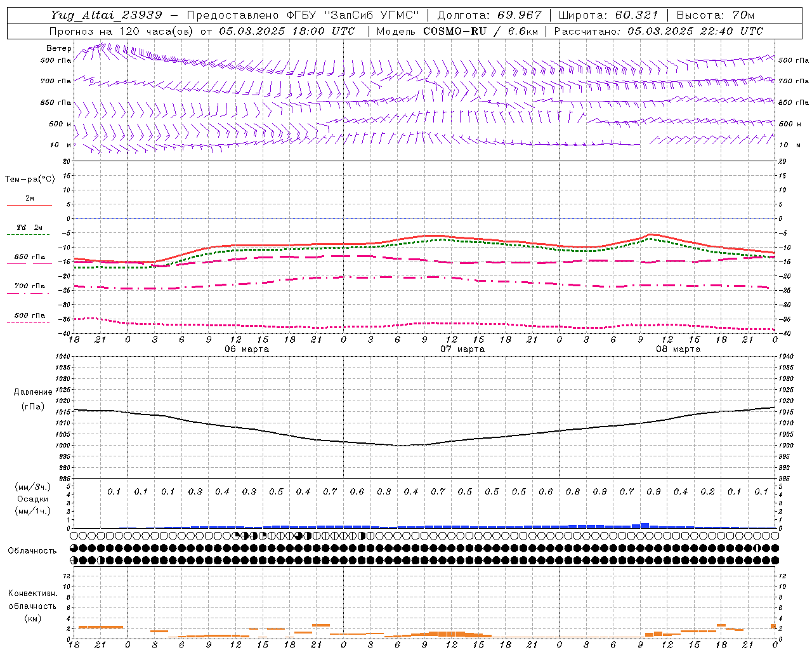The image size is (812, 650).
Task: Click the Тем-ра(°C) panel label
Action: click(x=30, y=179)
